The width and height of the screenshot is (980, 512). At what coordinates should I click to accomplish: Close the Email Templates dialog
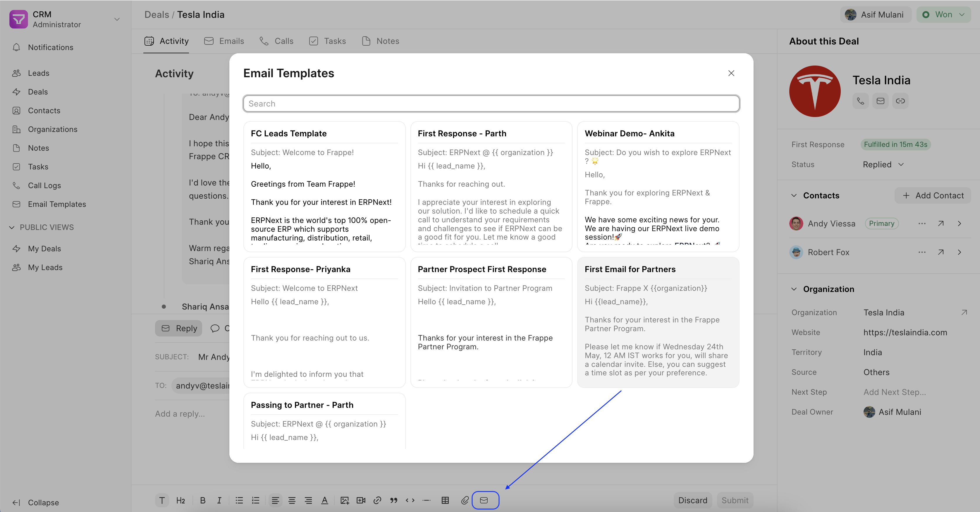click(731, 73)
